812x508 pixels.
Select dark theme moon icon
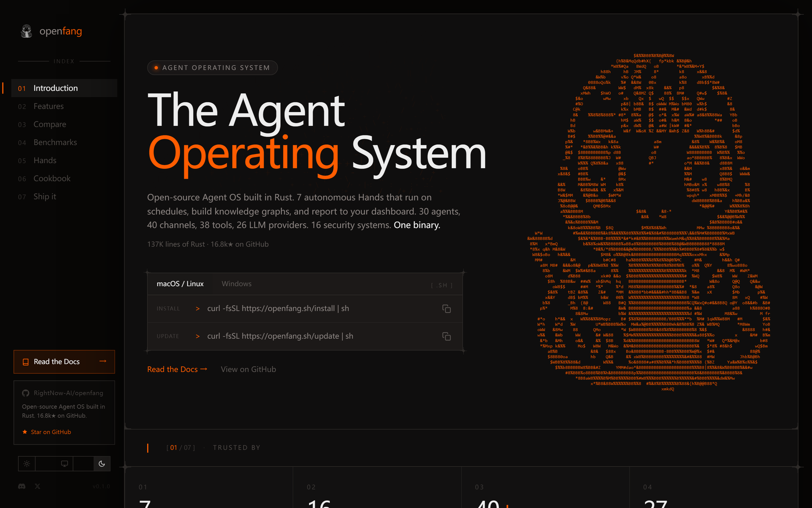[x=101, y=464]
